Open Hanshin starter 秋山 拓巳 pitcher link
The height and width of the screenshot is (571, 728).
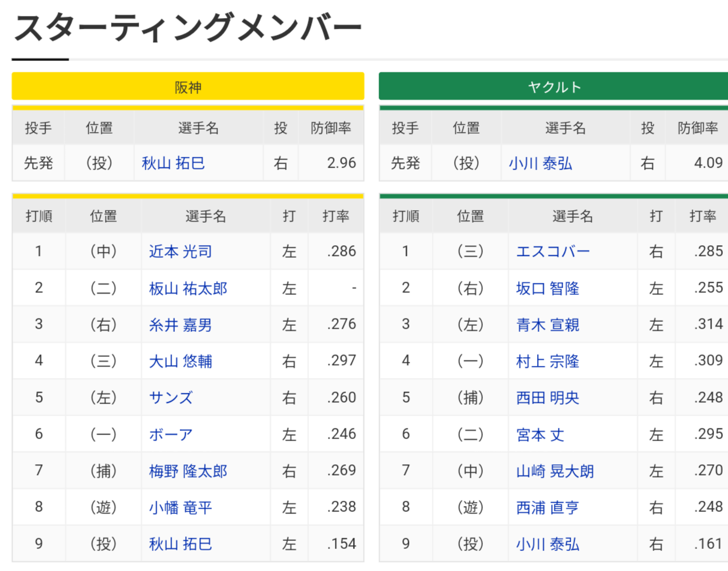173,163
